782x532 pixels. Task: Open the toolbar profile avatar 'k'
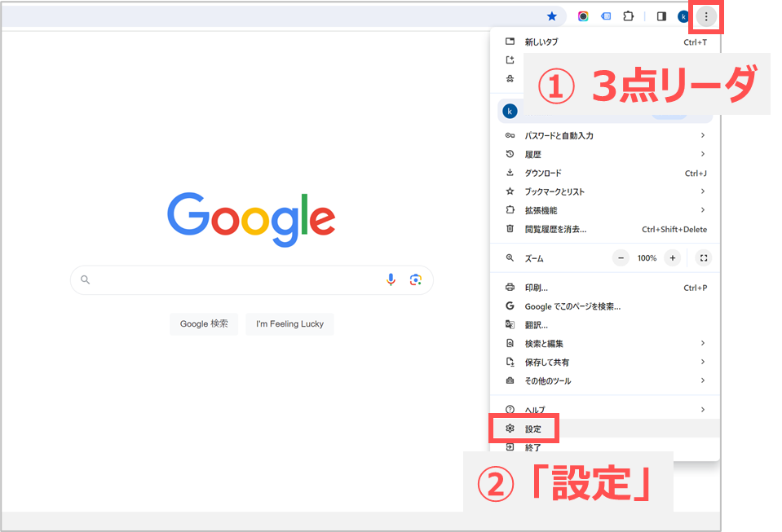point(683,16)
